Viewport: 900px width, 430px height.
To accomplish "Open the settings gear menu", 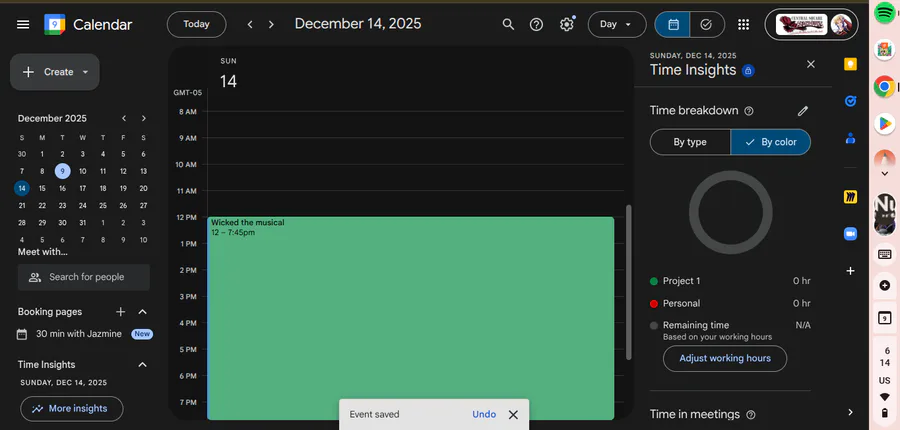I will [x=567, y=24].
